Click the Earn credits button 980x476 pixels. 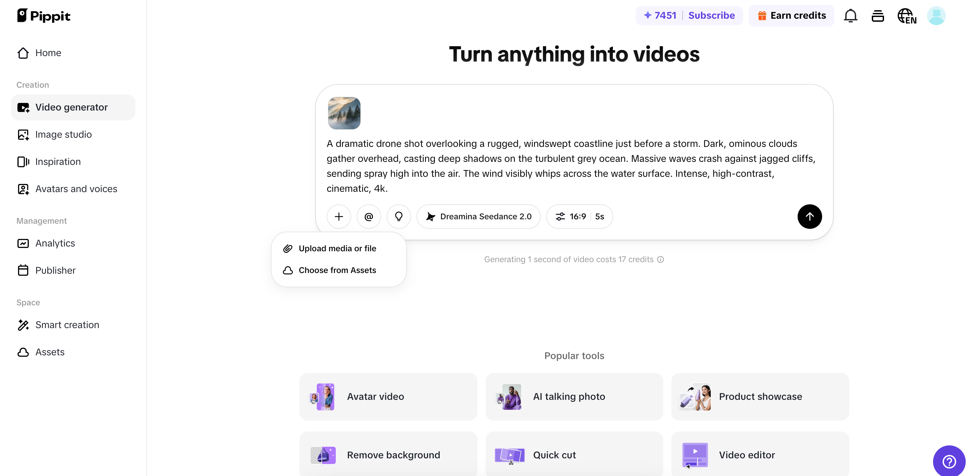point(791,15)
